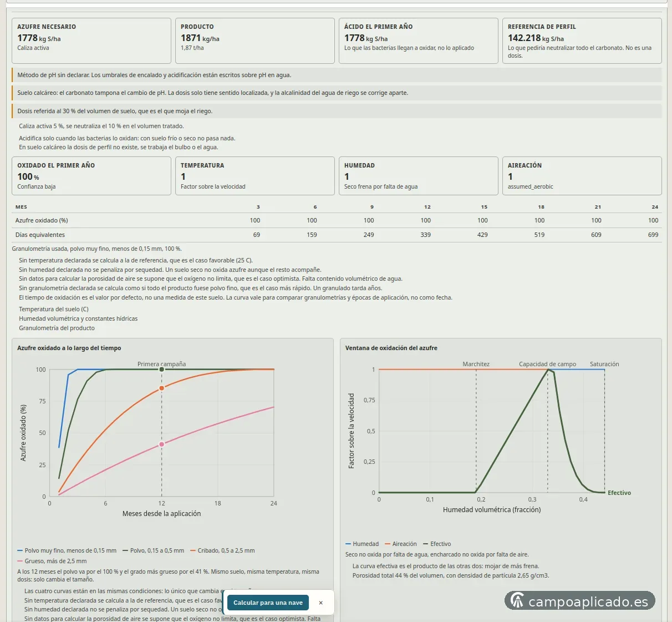
Task: Click the "Azufre oxidado (%)" row label
Action: point(42,220)
